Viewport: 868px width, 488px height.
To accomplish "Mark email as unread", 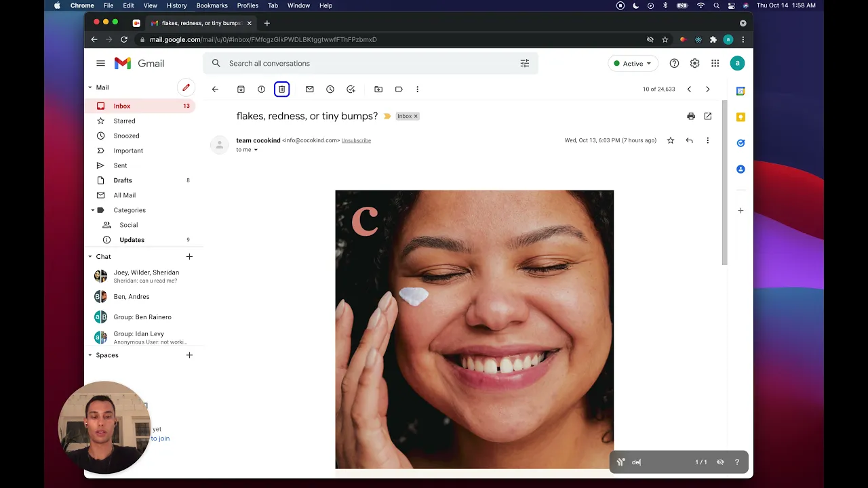I will 309,89.
